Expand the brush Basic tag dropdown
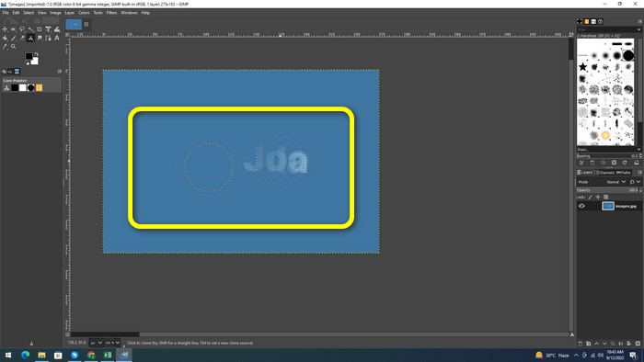Image resolution: width=644 pixels, height=362 pixels. pyautogui.click(x=609, y=150)
